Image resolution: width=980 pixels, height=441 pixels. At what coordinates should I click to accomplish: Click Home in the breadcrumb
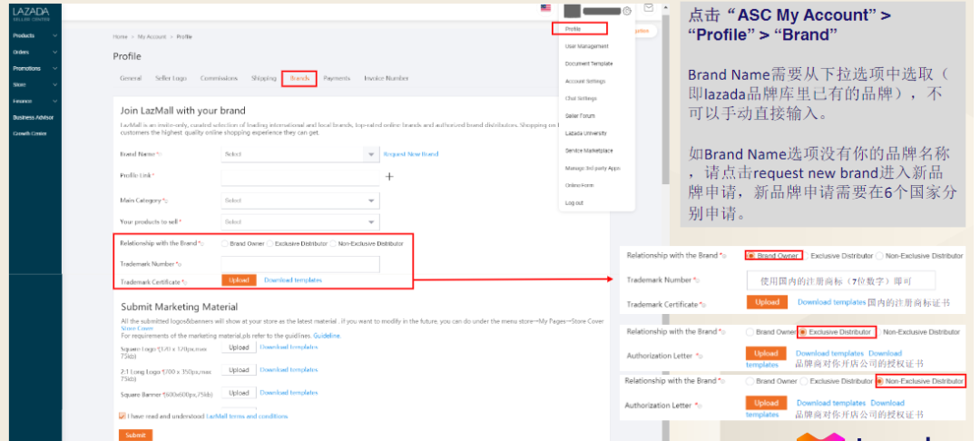[120, 37]
